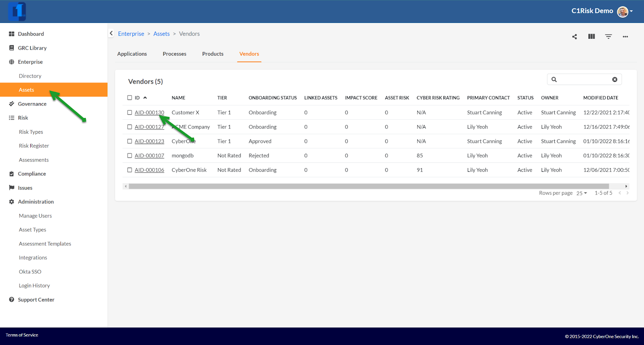Open the column chooser icon
This screenshot has width=644, height=345.
[591, 36]
